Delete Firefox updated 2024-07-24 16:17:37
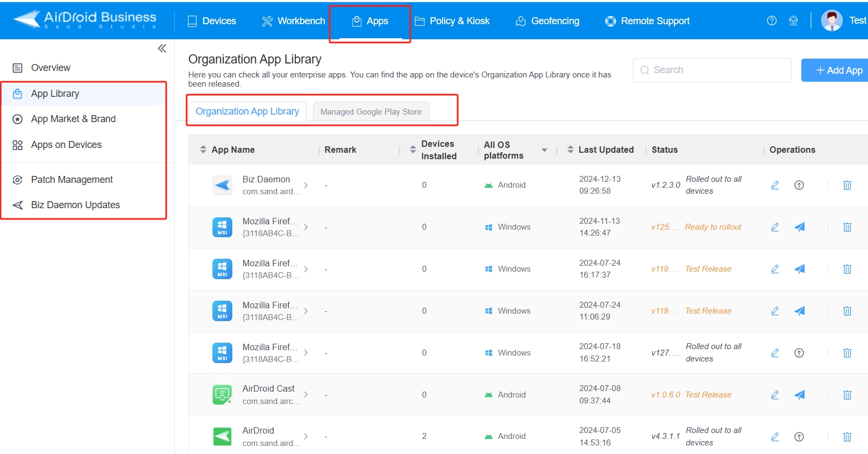The width and height of the screenshot is (868, 454). coord(847,269)
